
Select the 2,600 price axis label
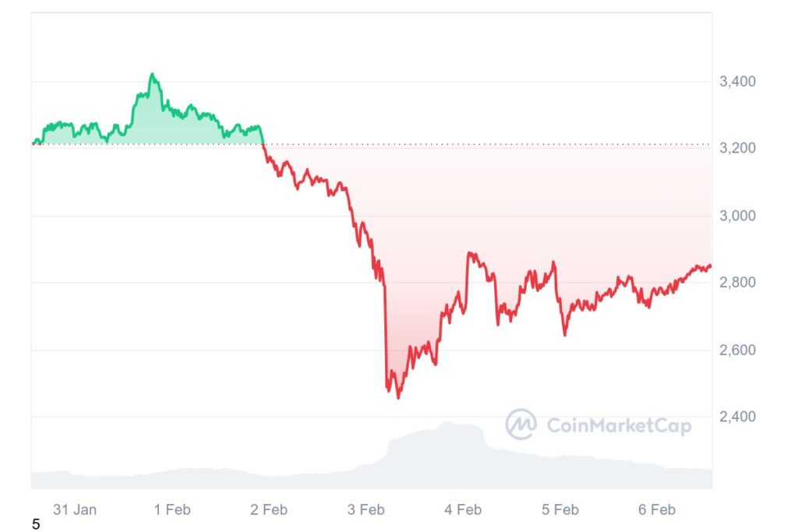[x=739, y=350]
